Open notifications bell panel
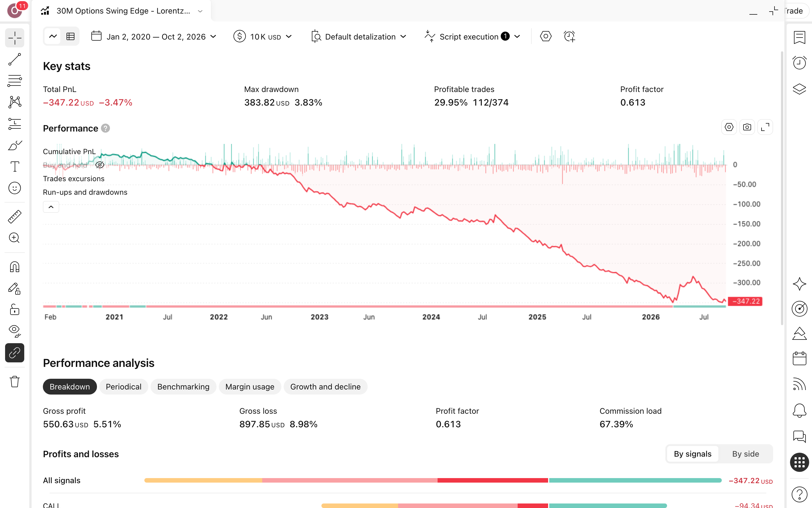 click(799, 411)
